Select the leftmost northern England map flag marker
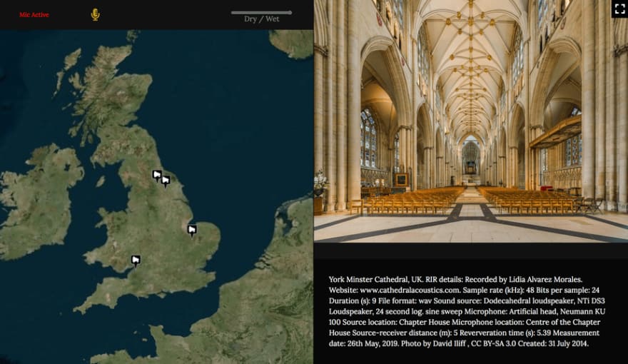Viewport: 628px width, 364px height. point(157,176)
